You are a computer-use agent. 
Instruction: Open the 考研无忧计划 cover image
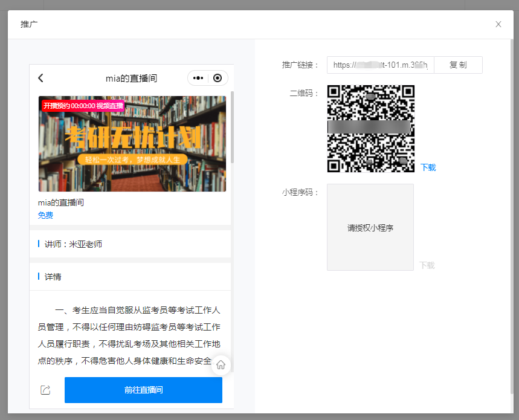[132, 144]
